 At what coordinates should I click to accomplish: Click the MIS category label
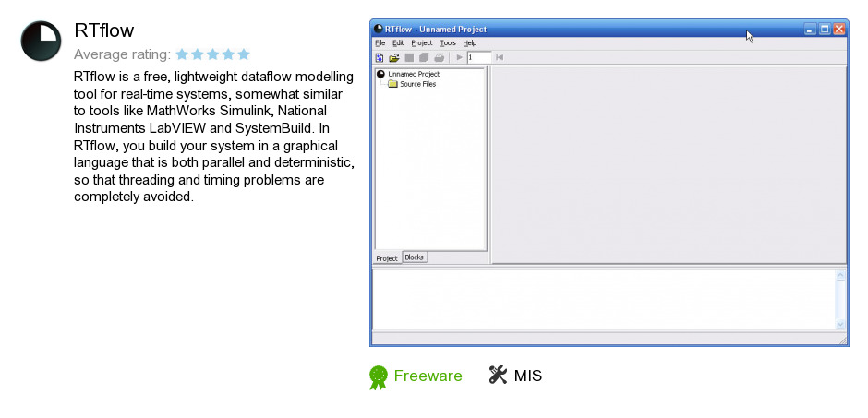[x=528, y=376]
